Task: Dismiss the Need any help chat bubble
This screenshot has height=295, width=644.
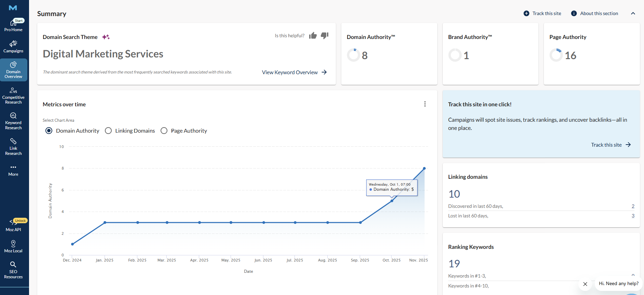Action: pos(585,284)
